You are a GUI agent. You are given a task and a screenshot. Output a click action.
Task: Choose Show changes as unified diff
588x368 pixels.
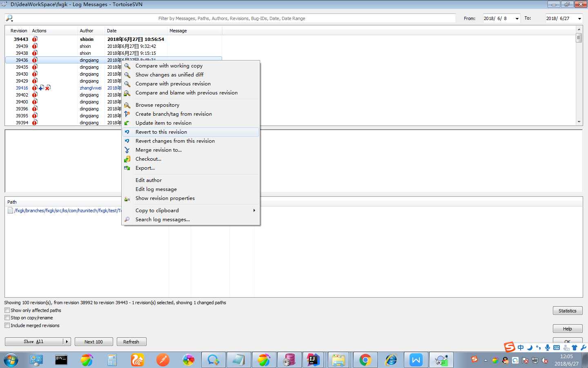[169, 75]
